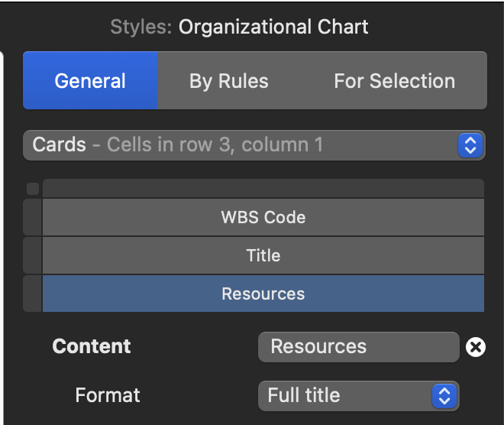
Task: Select the highlighted Resources cell
Action: tap(263, 294)
